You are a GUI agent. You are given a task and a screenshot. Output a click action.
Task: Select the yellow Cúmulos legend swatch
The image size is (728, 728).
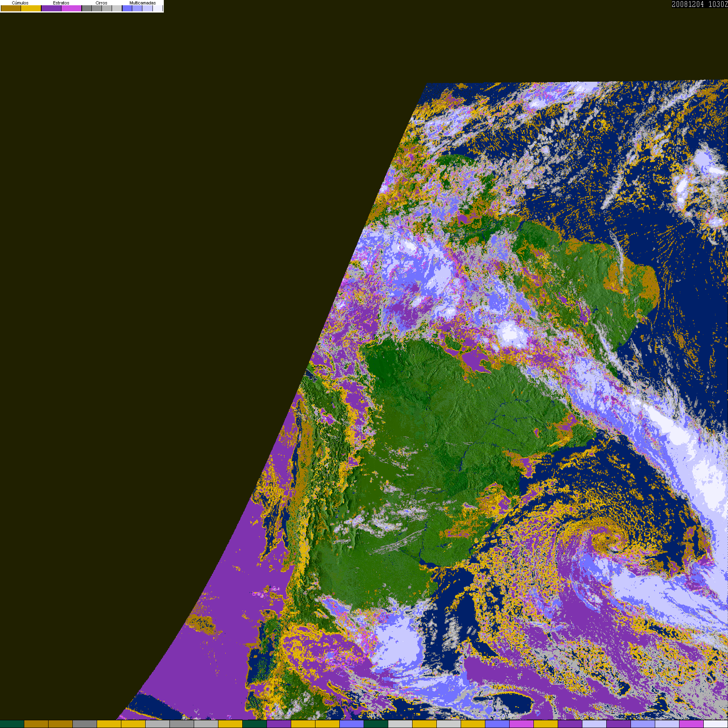31,8
